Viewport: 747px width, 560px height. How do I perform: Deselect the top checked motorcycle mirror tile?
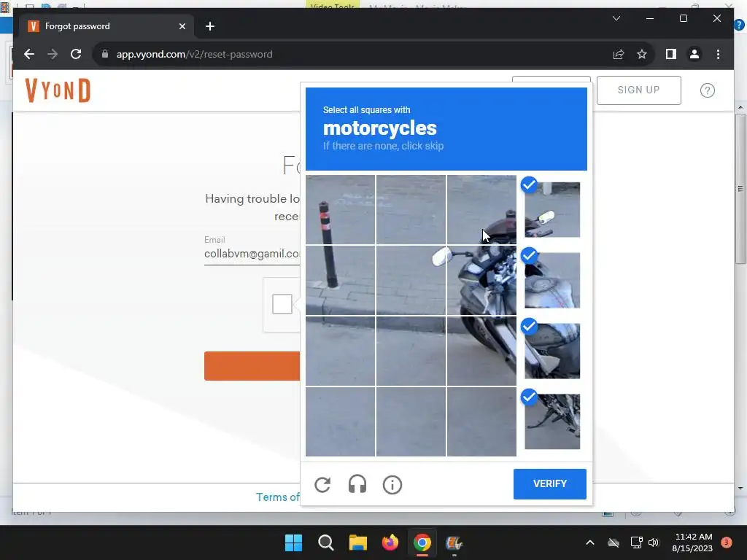(552, 209)
